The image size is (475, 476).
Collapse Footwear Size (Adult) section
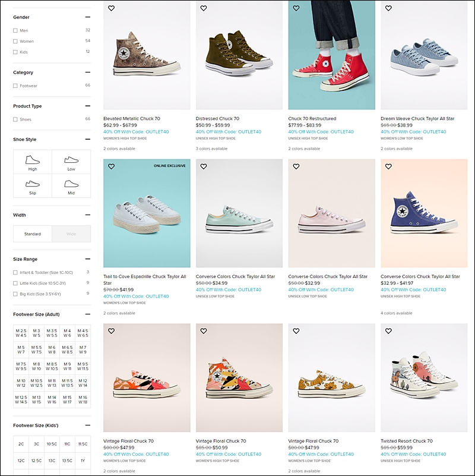pyautogui.click(x=88, y=314)
